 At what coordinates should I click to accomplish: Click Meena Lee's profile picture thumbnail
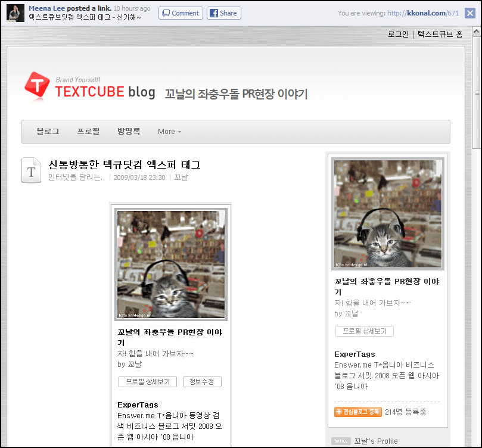pyautogui.click(x=15, y=13)
